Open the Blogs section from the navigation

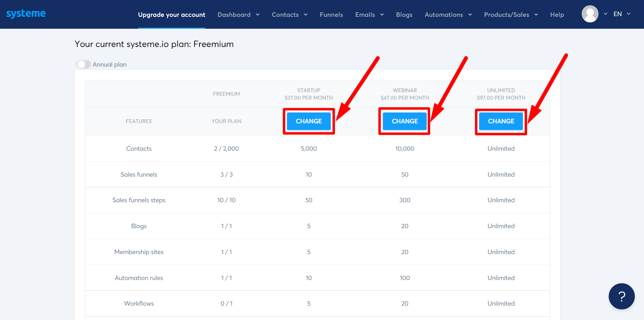click(404, 15)
